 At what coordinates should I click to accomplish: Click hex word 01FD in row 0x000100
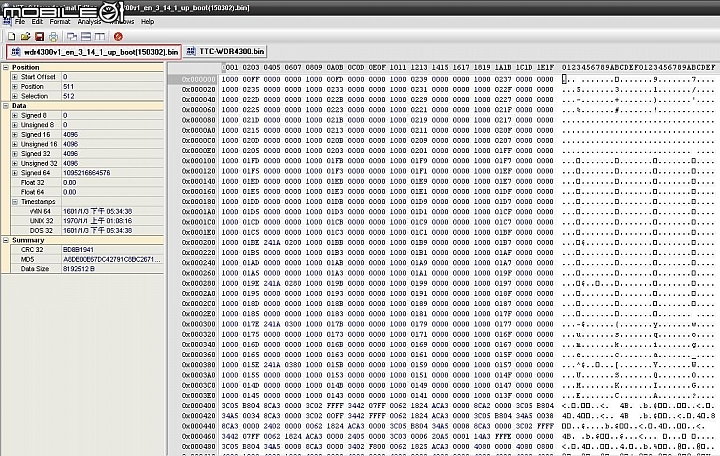251,161
